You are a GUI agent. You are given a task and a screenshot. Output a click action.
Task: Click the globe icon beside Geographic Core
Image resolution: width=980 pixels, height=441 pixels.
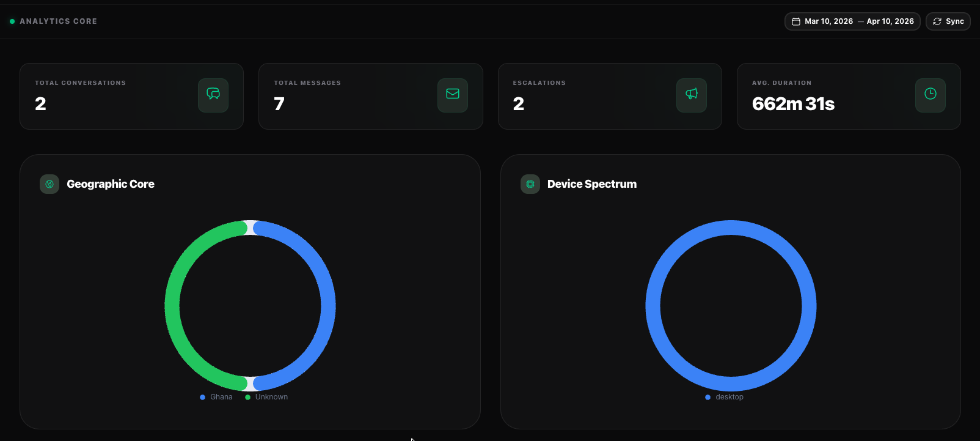[49, 184]
